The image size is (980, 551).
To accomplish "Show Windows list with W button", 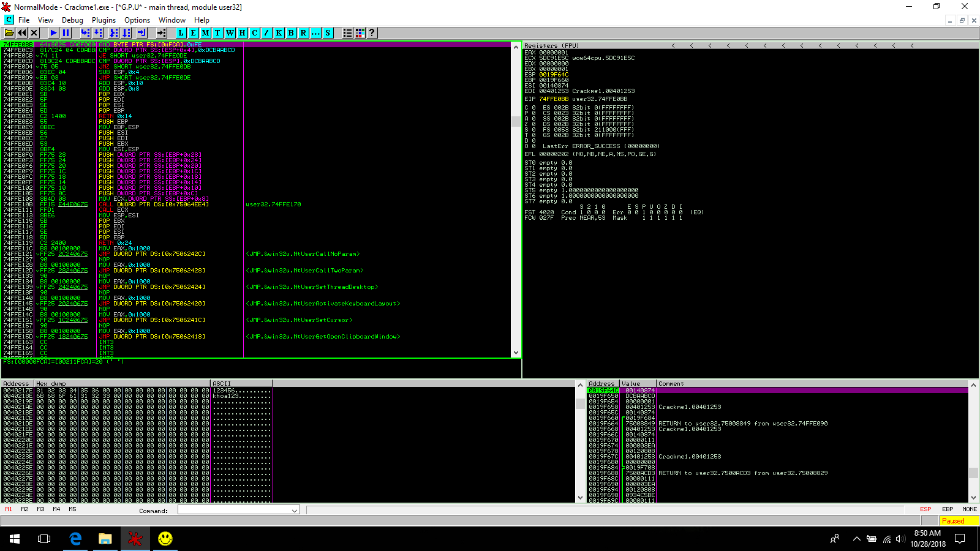I will (x=230, y=33).
